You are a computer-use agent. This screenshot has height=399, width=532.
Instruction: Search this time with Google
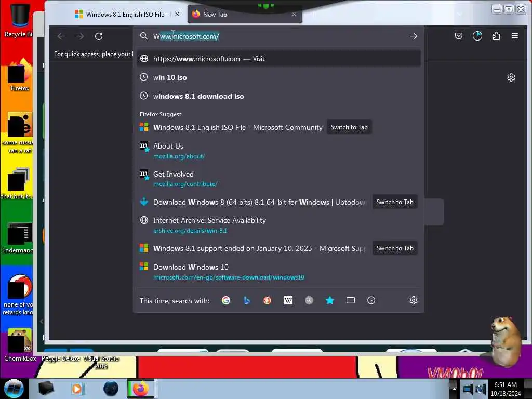point(226,301)
